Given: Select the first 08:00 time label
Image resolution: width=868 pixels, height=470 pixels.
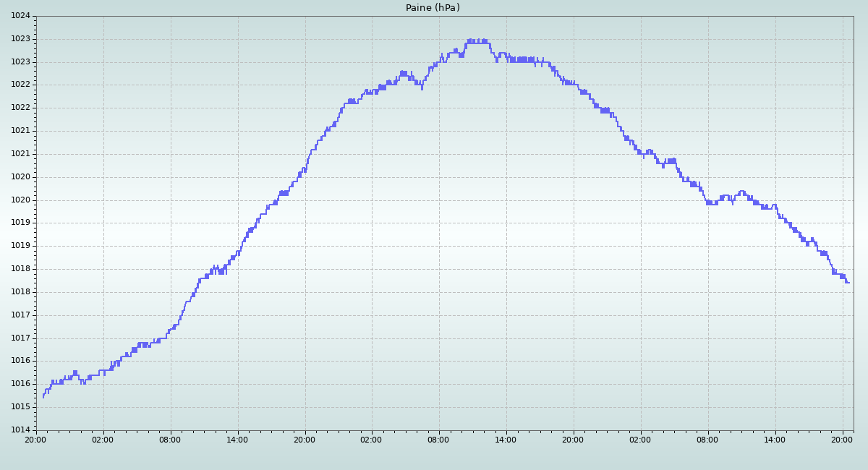Looking at the screenshot, I should pos(170,439).
